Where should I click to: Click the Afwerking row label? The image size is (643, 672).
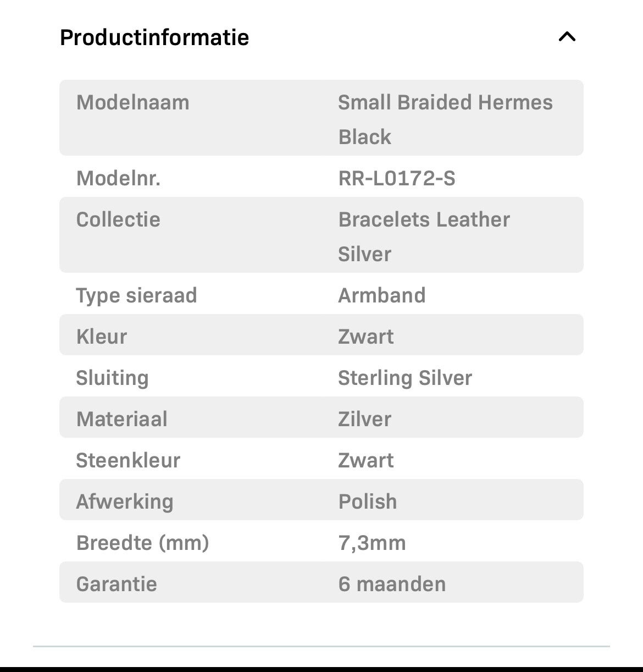125,502
